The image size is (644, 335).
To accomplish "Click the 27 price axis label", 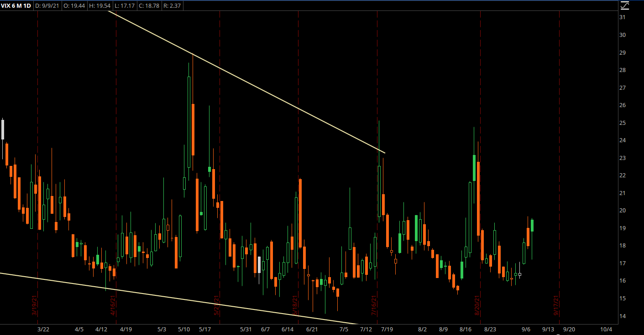I will [622, 88].
